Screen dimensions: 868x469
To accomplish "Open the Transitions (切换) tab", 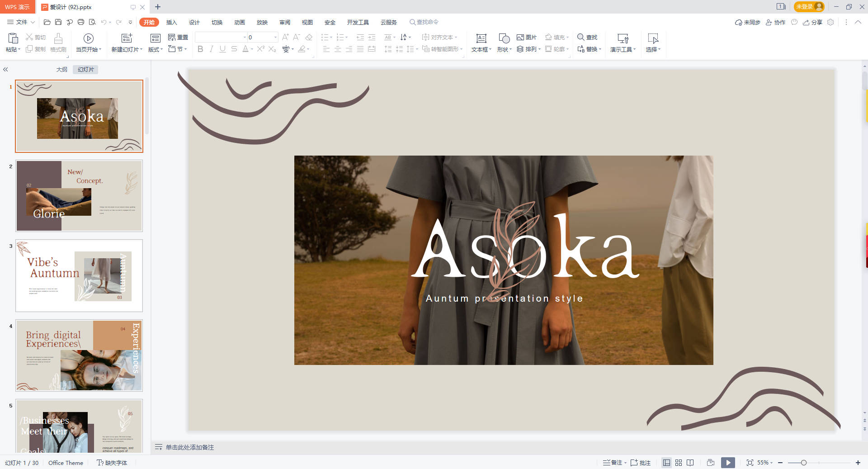I will pos(217,22).
